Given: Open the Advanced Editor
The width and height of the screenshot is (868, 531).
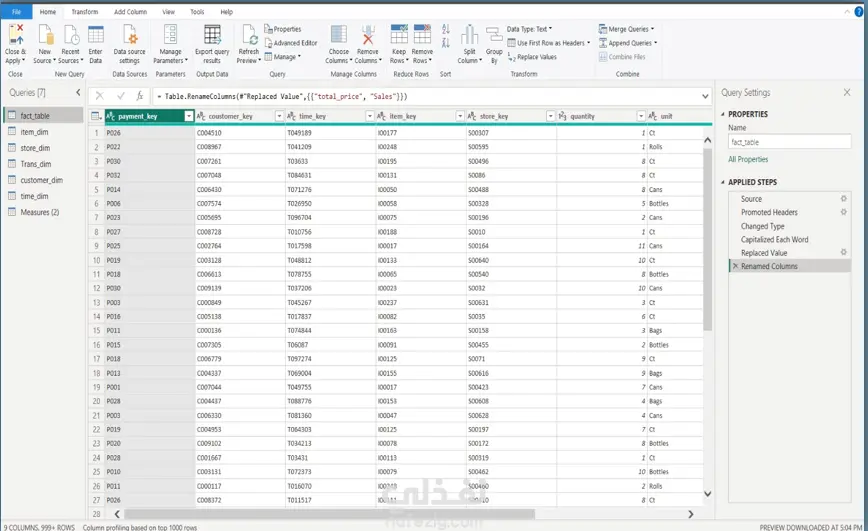Looking at the screenshot, I should pos(291,43).
